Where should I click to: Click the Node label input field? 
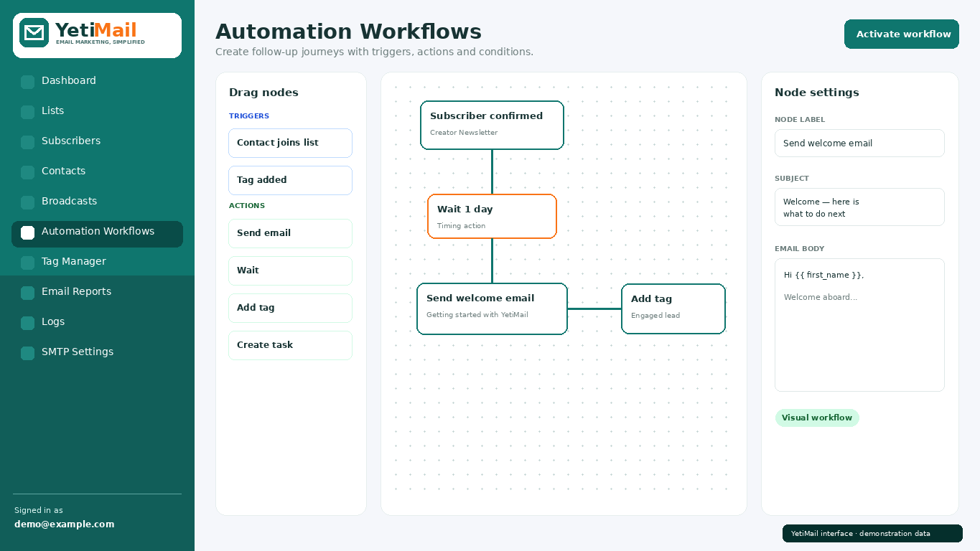tap(859, 143)
